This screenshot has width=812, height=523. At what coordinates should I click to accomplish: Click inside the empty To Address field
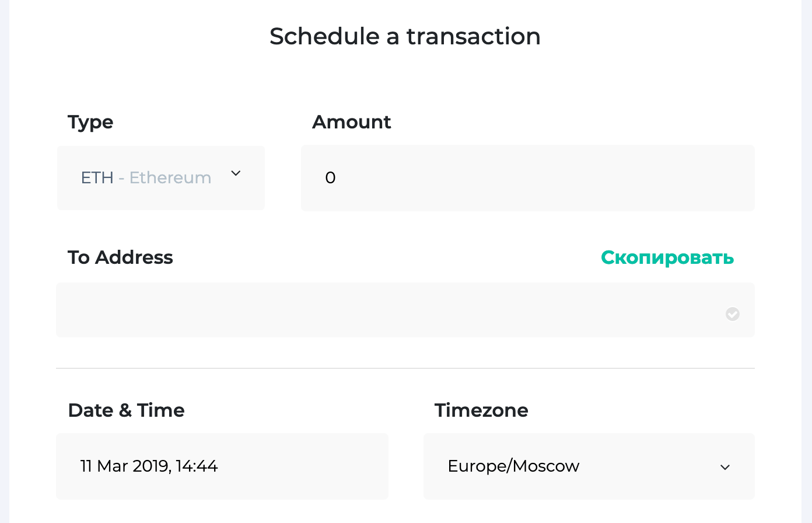pyautogui.click(x=405, y=310)
